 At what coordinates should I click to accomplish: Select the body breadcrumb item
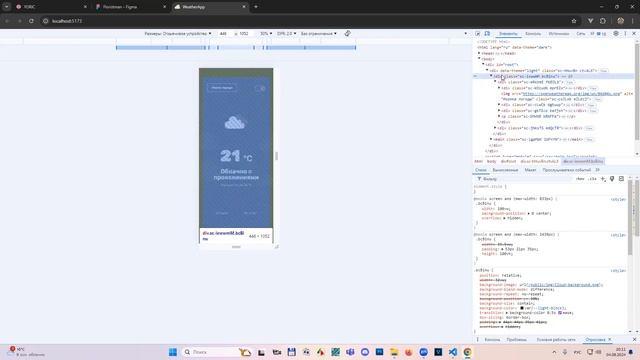(x=491, y=161)
